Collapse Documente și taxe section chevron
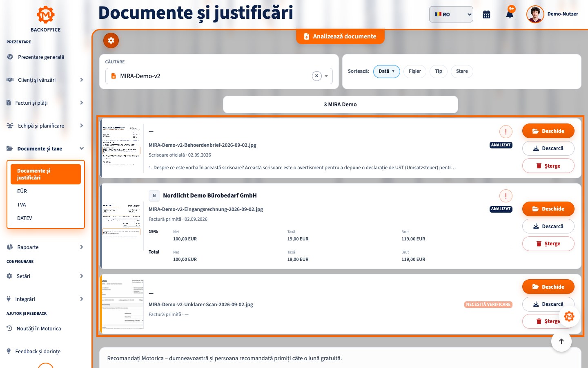 (82, 148)
